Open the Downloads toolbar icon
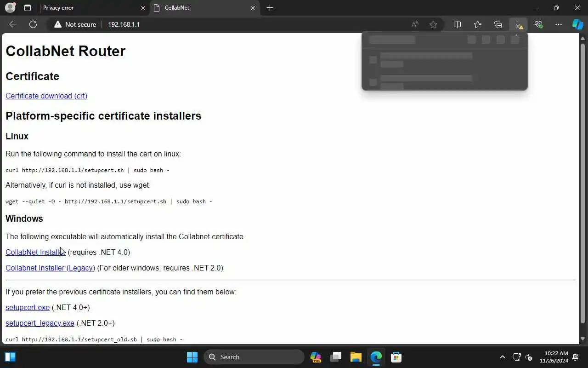The height and width of the screenshot is (368, 588). 518,24
